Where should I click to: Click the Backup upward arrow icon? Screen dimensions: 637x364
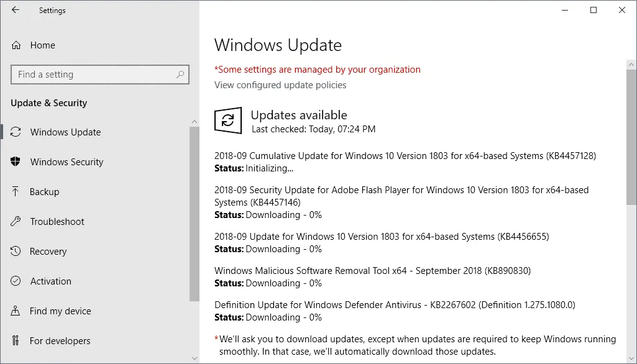click(16, 191)
